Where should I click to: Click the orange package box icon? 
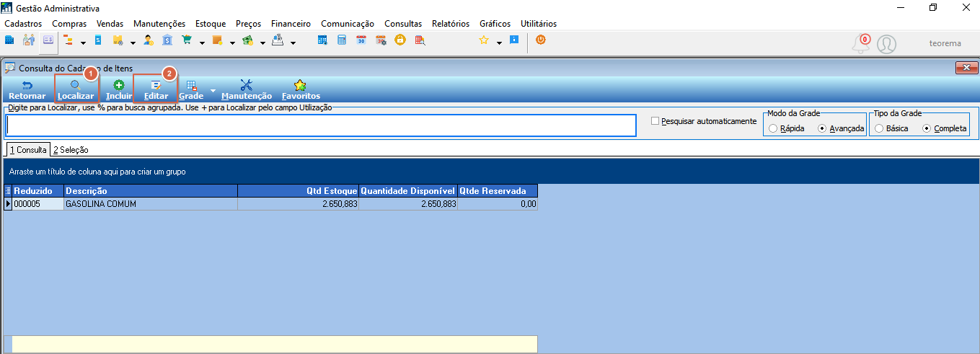(217, 40)
